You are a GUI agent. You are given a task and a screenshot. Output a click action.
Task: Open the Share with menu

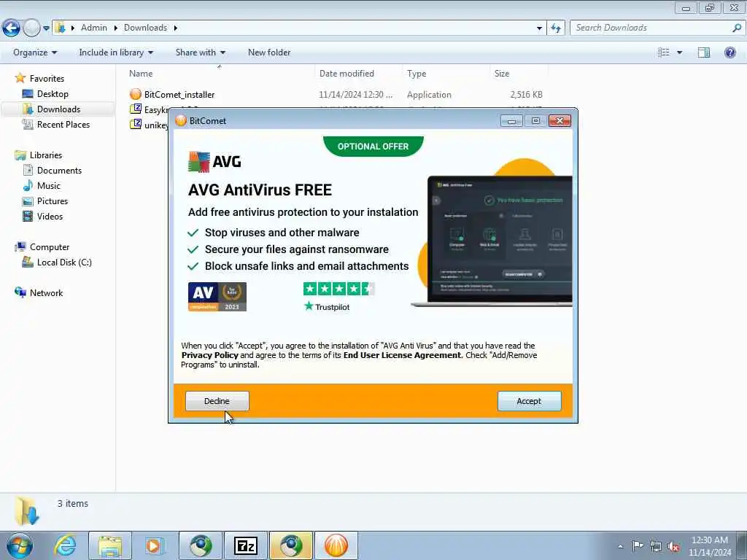200,52
